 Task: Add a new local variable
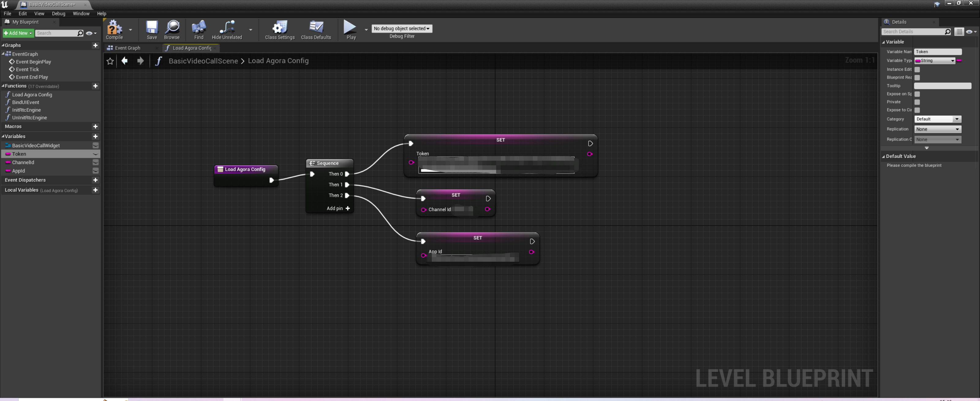[x=96, y=190]
